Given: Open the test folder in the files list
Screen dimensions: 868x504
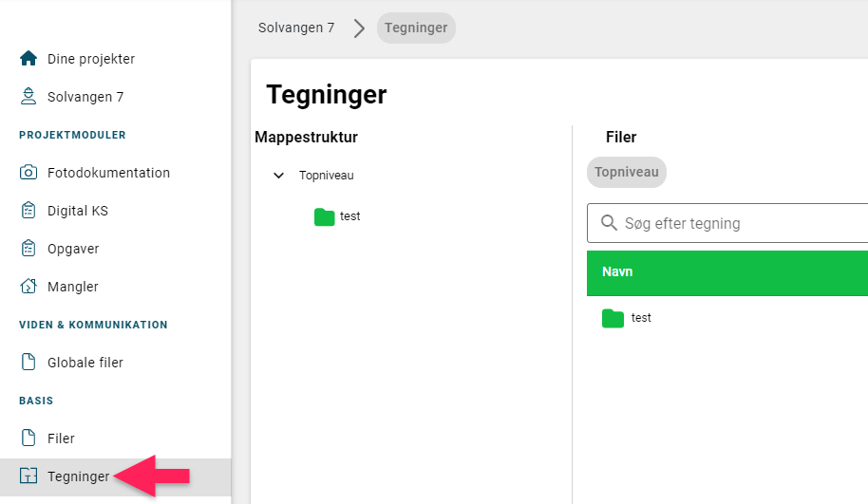Looking at the screenshot, I should (x=627, y=318).
